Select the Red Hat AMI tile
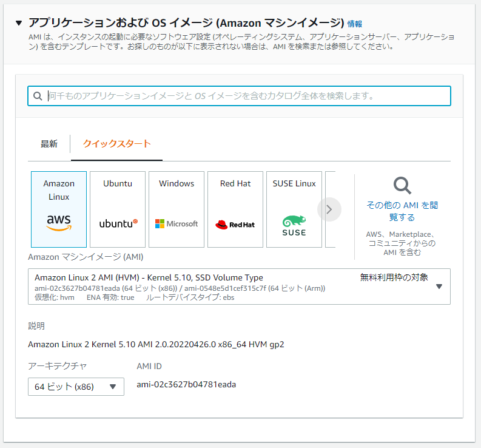The width and height of the screenshot is (481, 448). [x=235, y=209]
